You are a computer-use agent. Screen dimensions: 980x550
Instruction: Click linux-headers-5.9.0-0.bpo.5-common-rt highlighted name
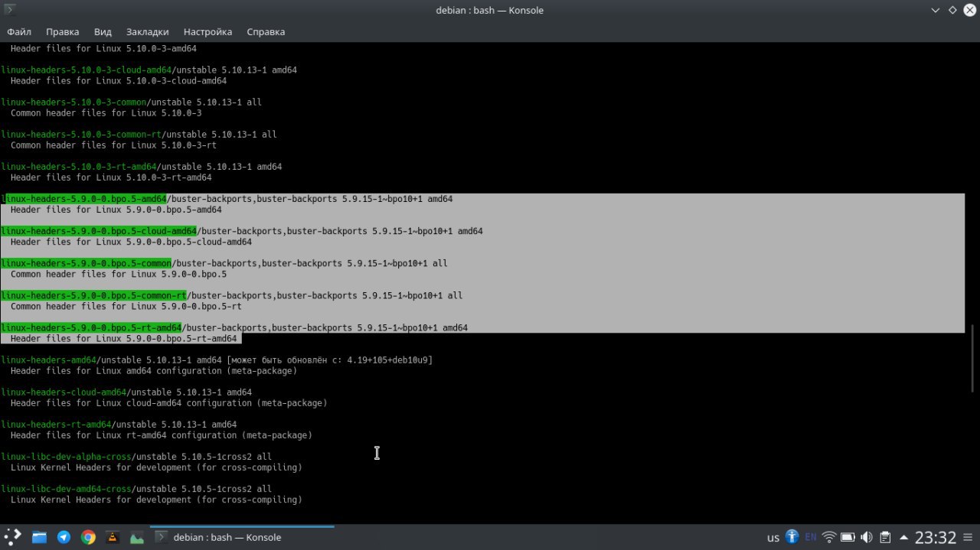93,295
